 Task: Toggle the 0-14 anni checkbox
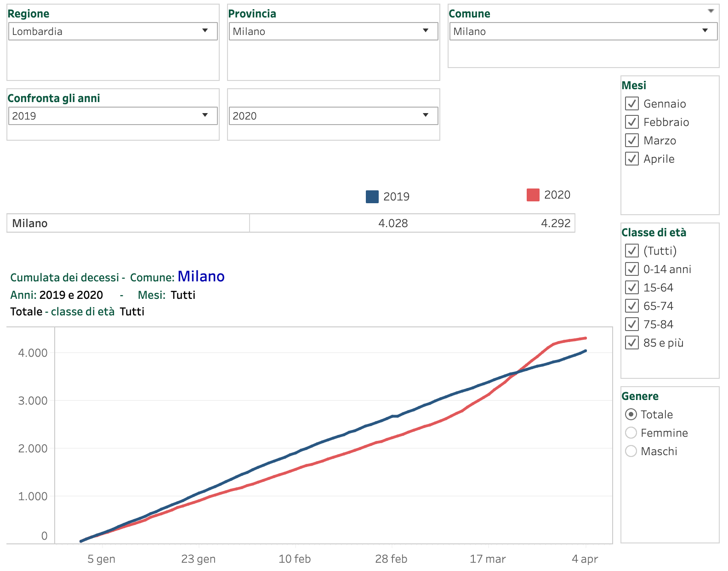[632, 269]
